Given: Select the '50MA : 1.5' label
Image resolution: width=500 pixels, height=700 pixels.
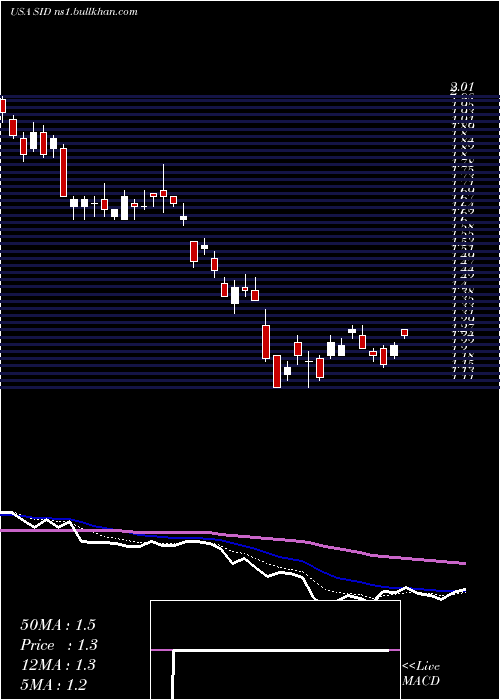Looking at the screenshot, I should [x=58, y=625].
